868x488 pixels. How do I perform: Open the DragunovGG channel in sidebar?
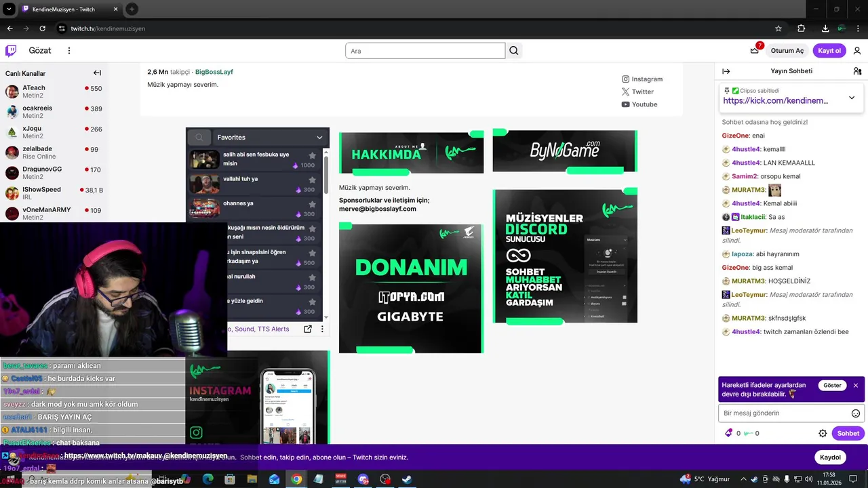[x=53, y=173]
